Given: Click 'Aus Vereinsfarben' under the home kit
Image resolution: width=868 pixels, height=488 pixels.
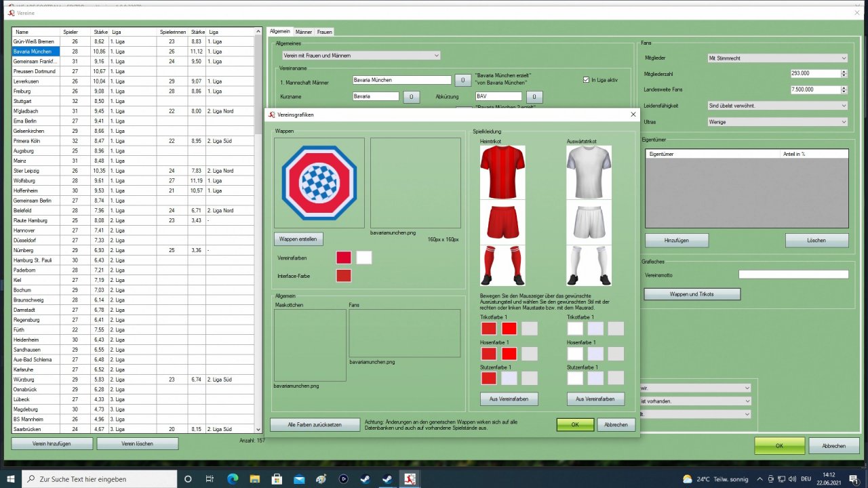Looking at the screenshot, I should (509, 399).
